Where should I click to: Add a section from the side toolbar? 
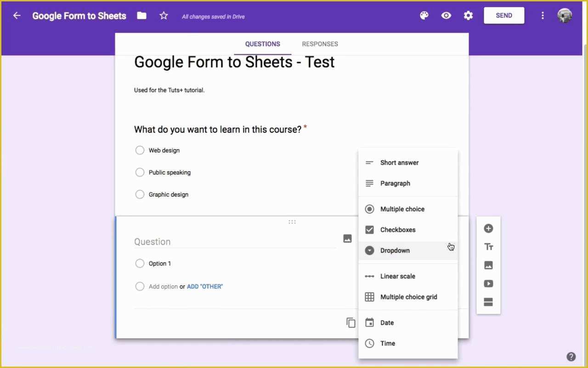click(x=488, y=302)
